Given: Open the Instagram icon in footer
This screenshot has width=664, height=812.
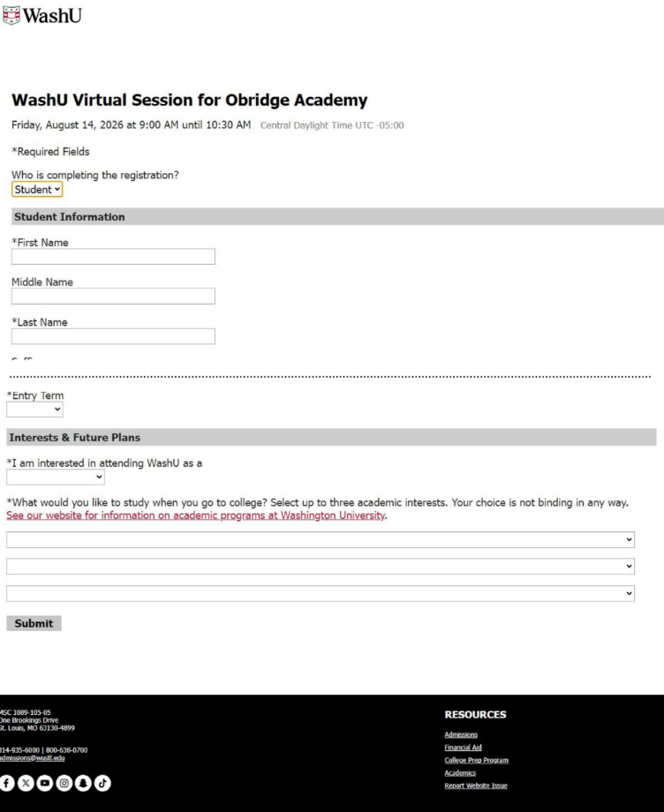Looking at the screenshot, I should pyautogui.click(x=64, y=783).
